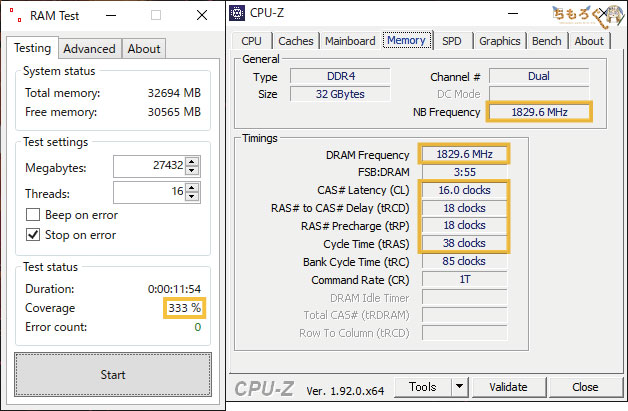Click the Close button in CPU-Z

[x=585, y=387]
